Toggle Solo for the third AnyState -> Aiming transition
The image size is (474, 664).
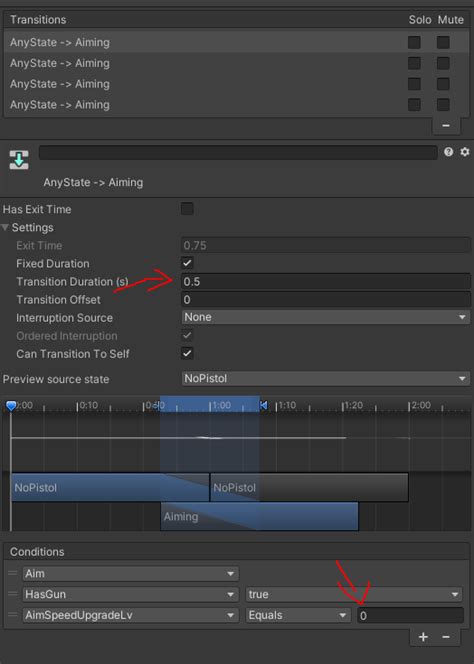pyautogui.click(x=414, y=84)
